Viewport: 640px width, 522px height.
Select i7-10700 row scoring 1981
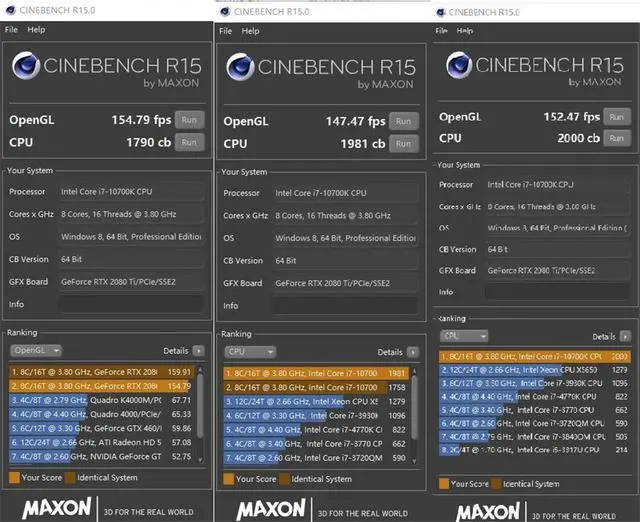tap(315, 373)
